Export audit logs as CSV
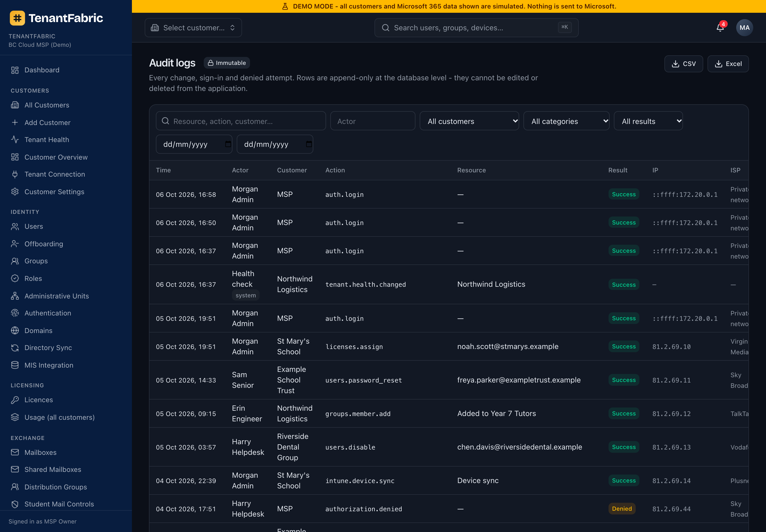766x532 pixels. point(683,64)
